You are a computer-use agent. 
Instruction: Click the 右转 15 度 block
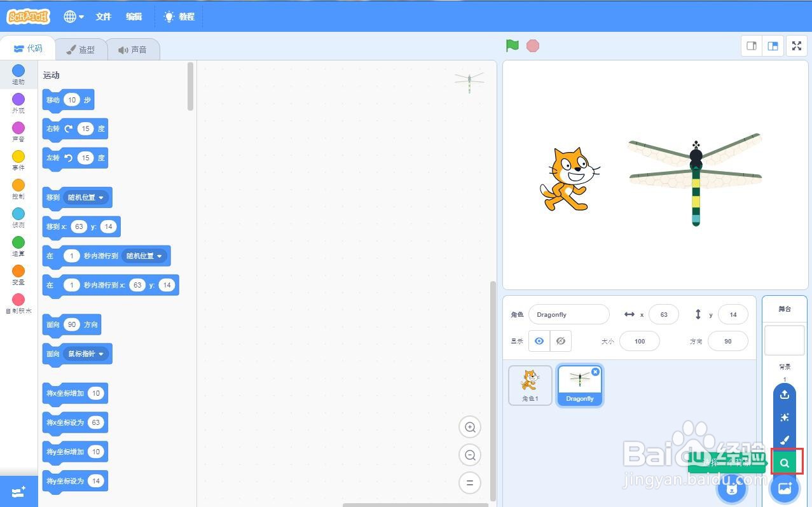(75, 129)
